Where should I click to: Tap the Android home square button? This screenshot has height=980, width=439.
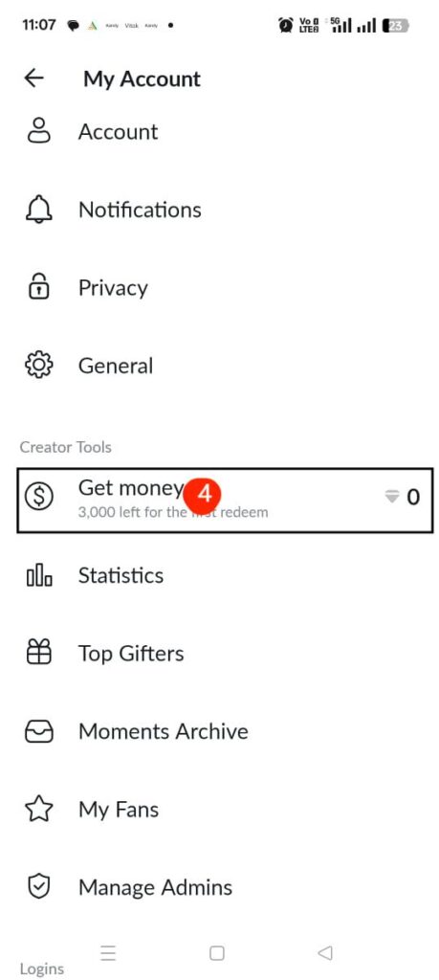[217, 953]
